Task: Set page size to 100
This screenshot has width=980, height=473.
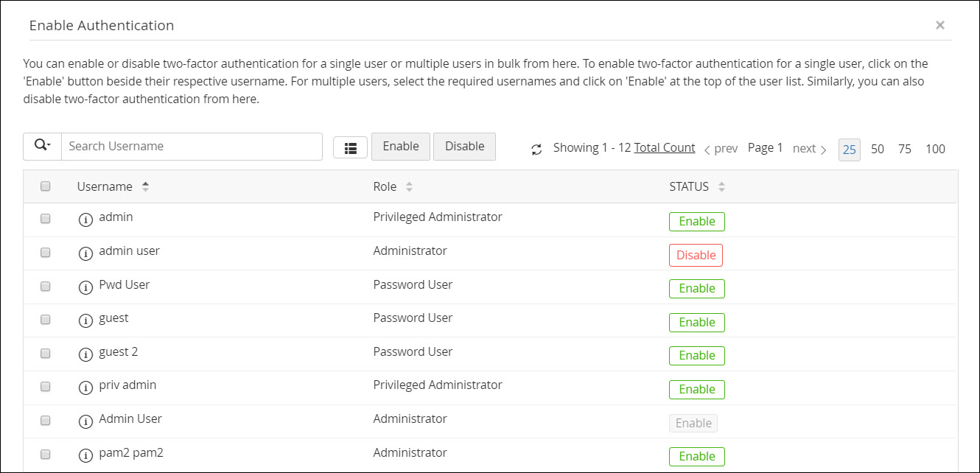Action: coord(935,149)
